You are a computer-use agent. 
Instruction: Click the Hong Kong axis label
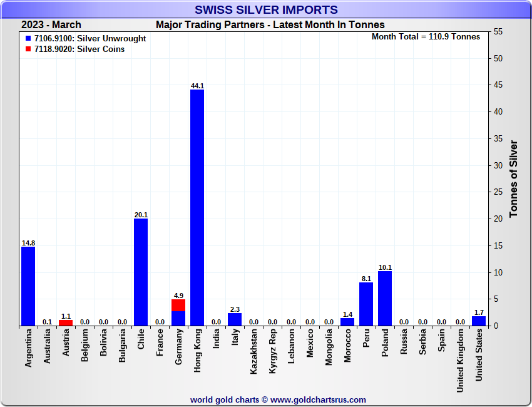click(197, 350)
